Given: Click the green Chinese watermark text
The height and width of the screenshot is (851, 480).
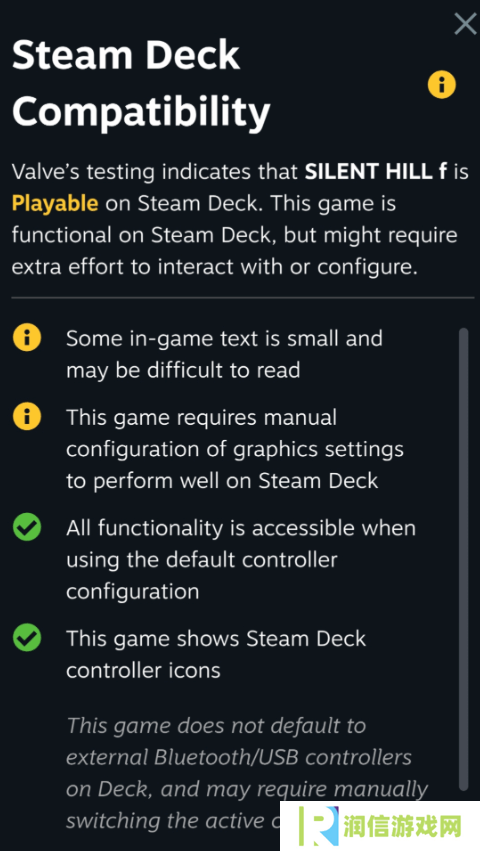Looking at the screenshot, I should coord(402,827).
